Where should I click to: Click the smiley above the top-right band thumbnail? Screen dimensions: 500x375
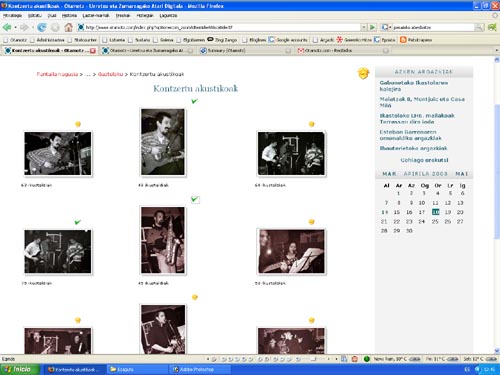[x=311, y=124]
